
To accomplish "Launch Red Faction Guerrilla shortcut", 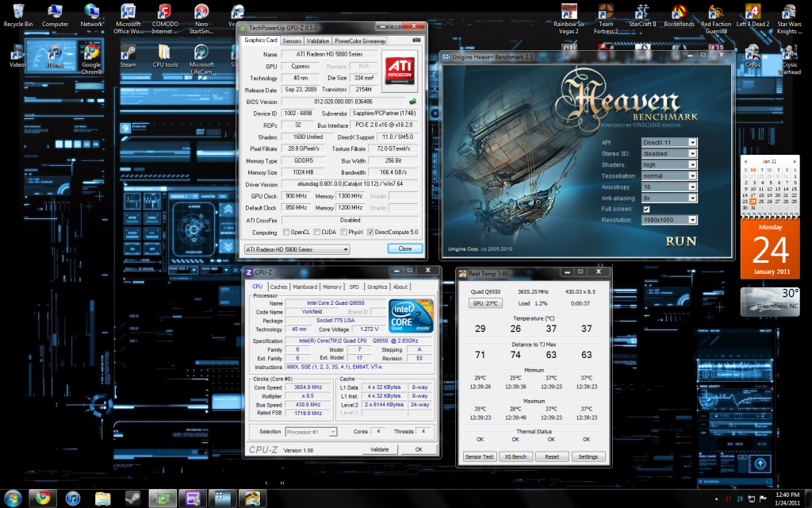I will 716,19.
